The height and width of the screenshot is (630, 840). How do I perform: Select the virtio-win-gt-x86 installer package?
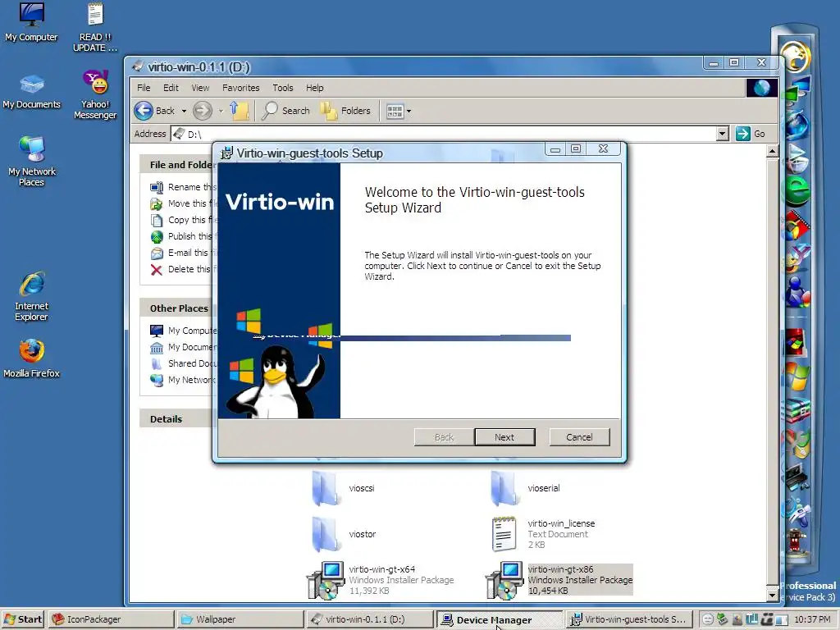pyautogui.click(x=559, y=580)
